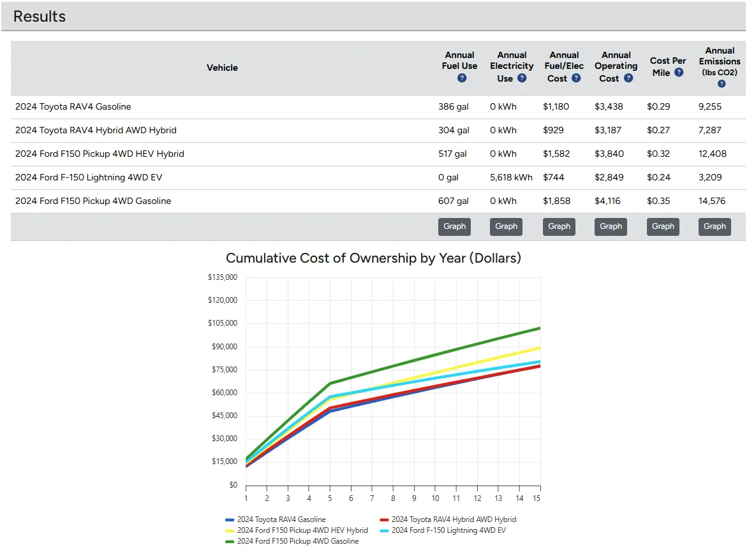Open the Annual Emissions graph

[x=715, y=226]
